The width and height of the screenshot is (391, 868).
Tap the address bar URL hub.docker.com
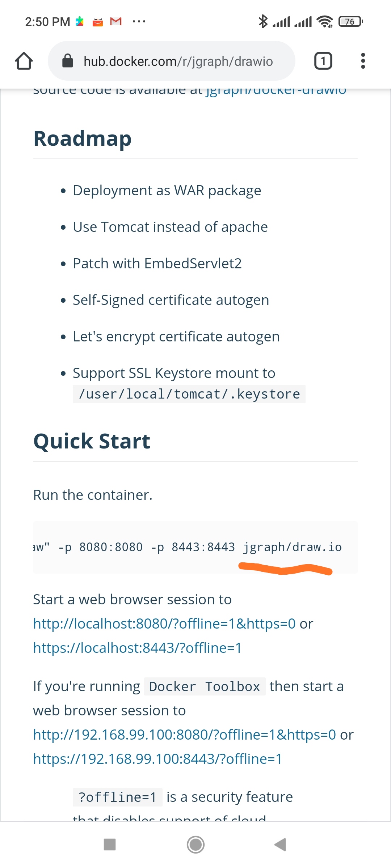pos(178,61)
